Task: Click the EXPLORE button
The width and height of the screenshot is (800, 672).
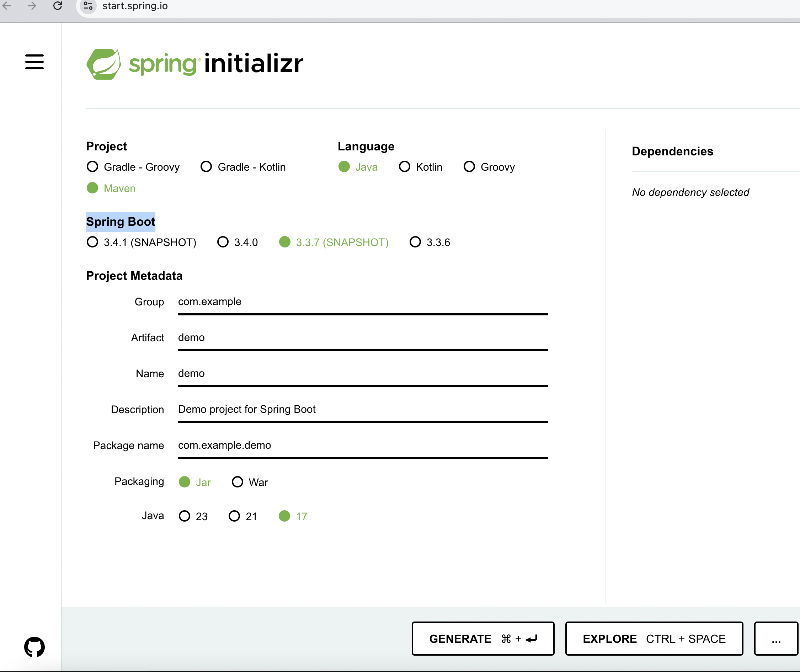Action: click(654, 639)
